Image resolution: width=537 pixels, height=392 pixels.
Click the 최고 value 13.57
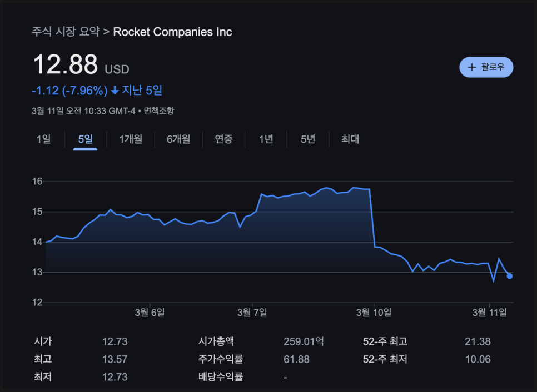(115, 359)
